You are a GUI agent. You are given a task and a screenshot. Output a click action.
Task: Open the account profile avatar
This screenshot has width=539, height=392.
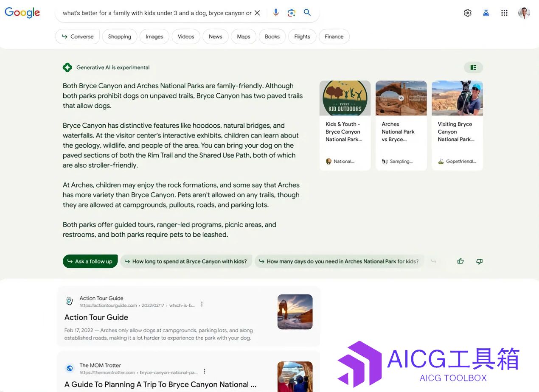pos(524,13)
